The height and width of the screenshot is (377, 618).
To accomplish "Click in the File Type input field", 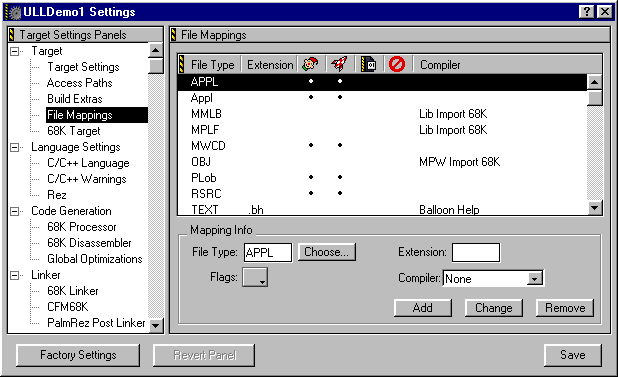I will [x=268, y=253].
